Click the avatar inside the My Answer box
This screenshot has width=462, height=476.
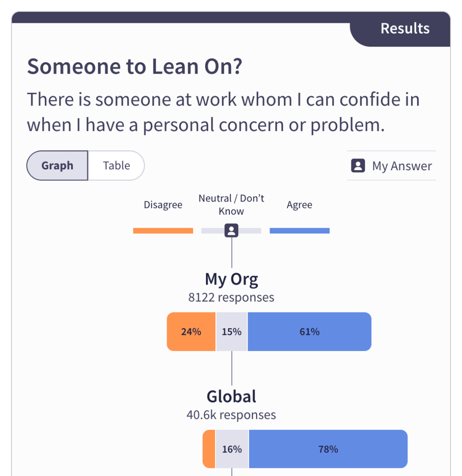click(358, 166)
